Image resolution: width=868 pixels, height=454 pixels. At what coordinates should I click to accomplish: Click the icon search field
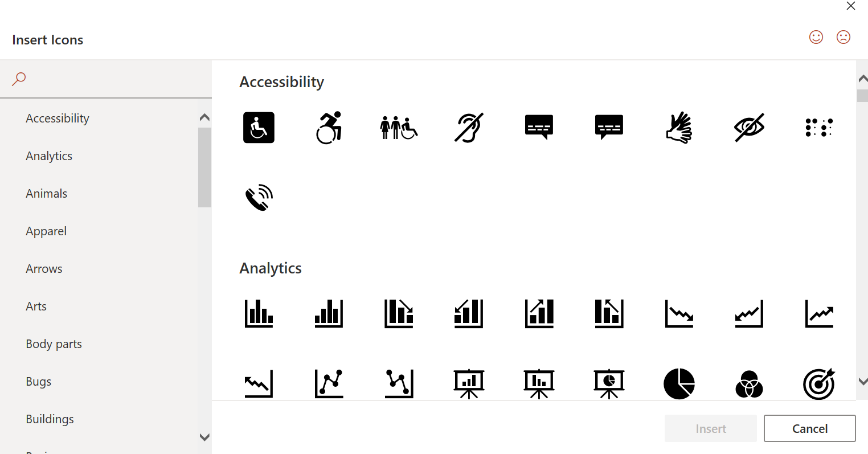pos(111,79)
